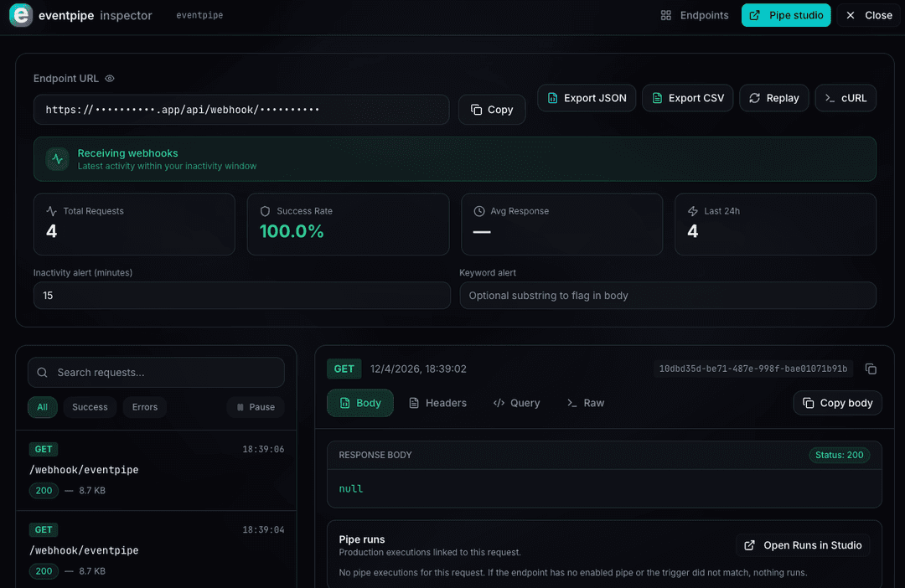
Task: Click the 200 badge of the 18:39:04 request
Action: pyautogui.click(x=44, y=571)
